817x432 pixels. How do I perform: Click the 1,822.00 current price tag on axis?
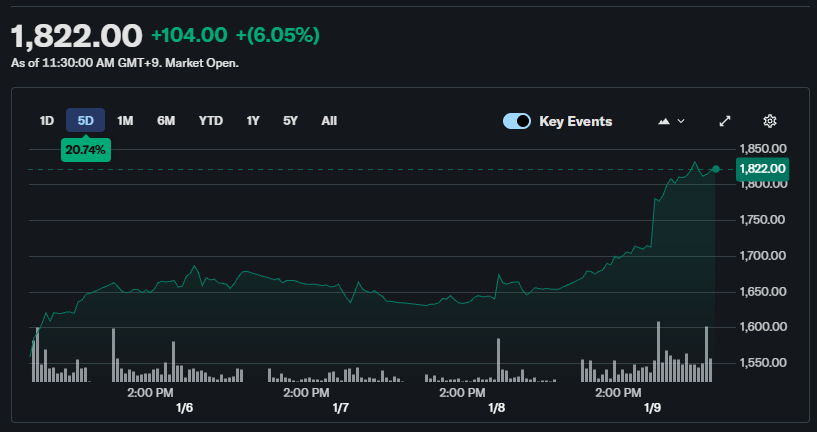[x=762, y=169]
